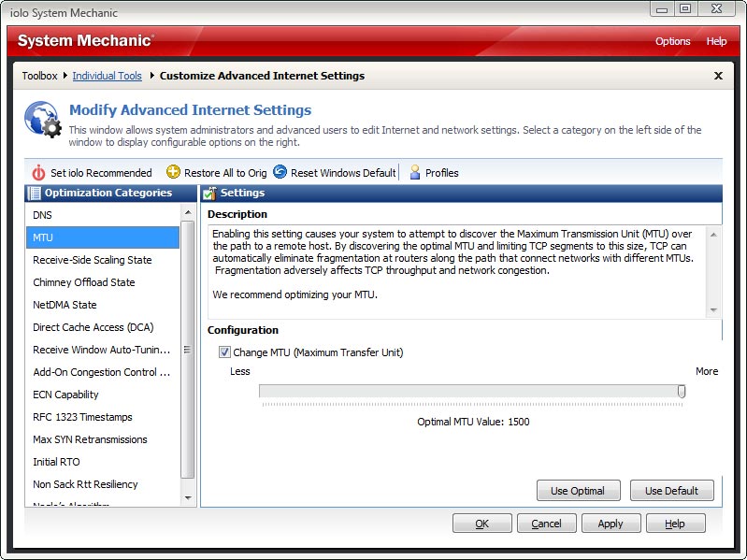Click Set iolo Recommended
The height and width of the screenshot is (560, 747).
coord(93,173)
